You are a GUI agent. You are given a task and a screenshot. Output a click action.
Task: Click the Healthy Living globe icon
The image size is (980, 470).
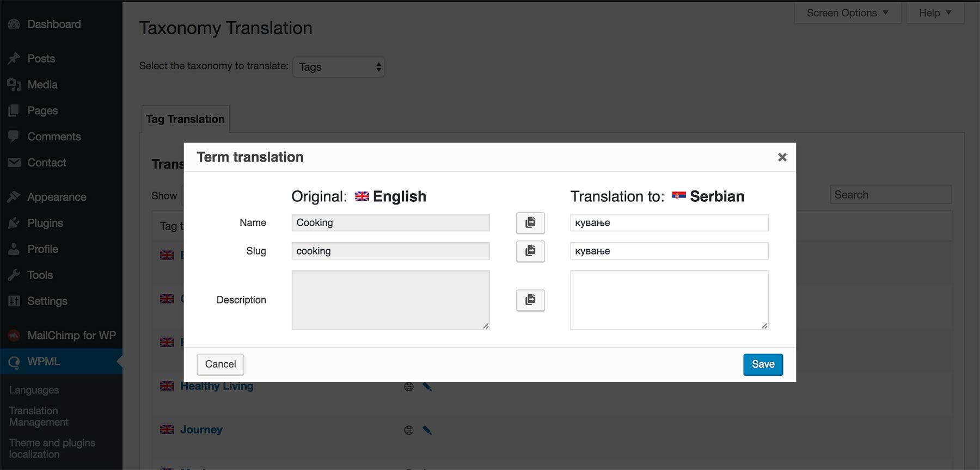[x=409, y=387]
